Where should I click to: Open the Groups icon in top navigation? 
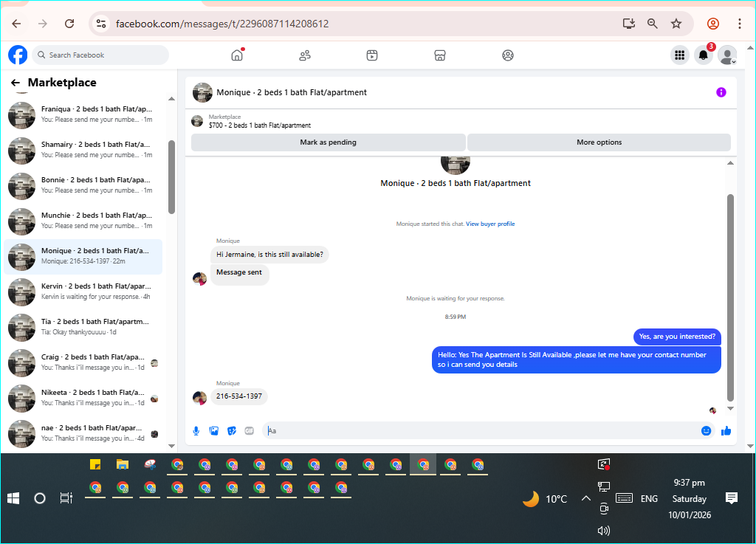508,55
